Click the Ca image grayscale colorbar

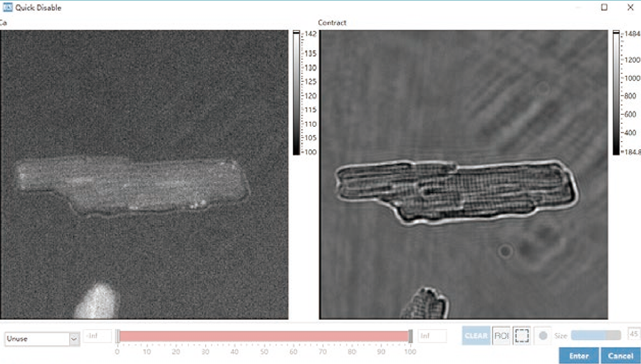pos(296,93)
